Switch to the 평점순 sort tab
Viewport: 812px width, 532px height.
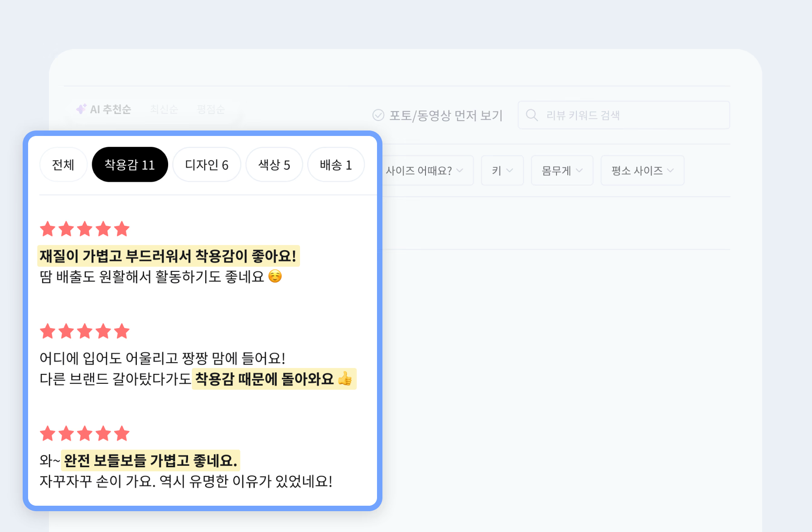(x=210, y=109)
